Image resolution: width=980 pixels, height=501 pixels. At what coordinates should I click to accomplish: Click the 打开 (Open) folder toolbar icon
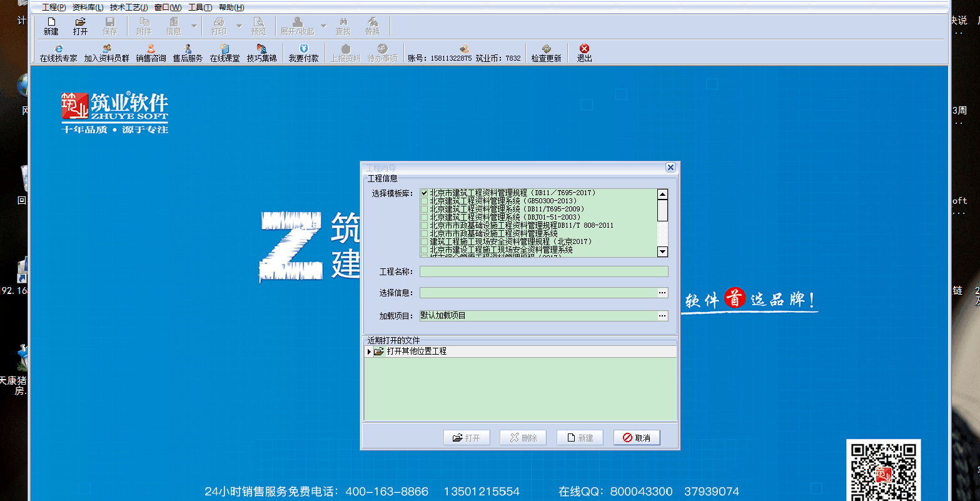[x=80, y=23]
